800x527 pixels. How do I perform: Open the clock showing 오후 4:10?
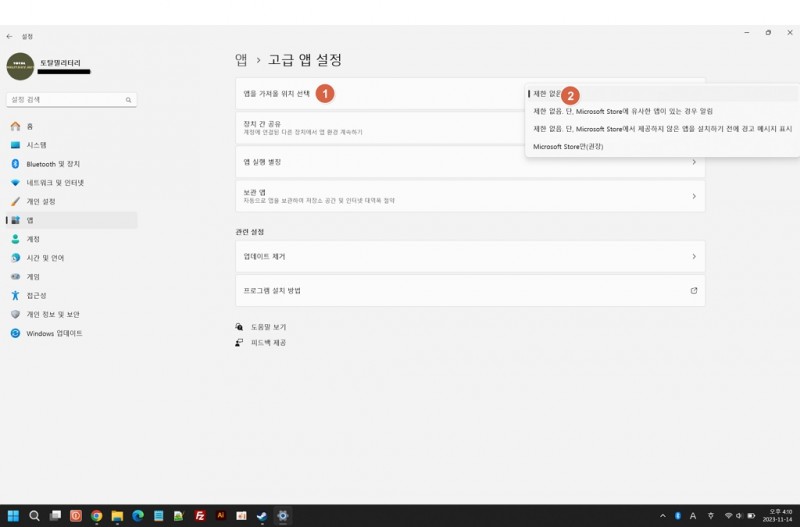tap(778, 515)
